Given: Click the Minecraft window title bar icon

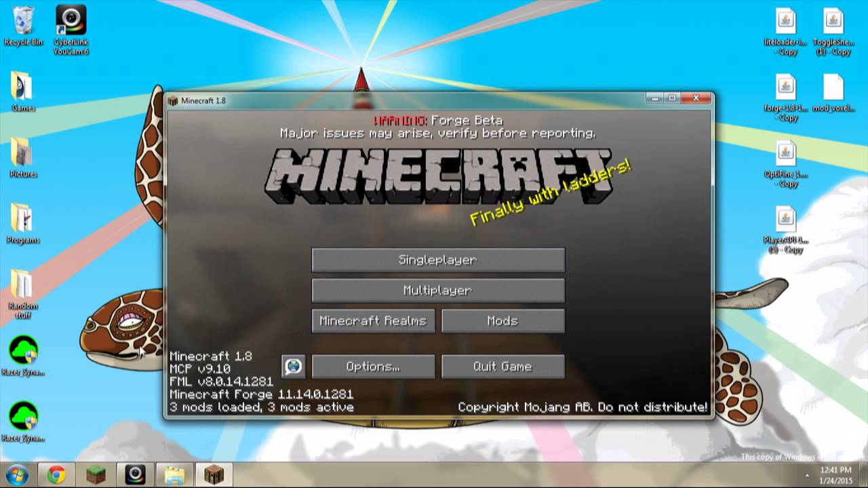Looking at the screenshot, I should coord(173,101).
